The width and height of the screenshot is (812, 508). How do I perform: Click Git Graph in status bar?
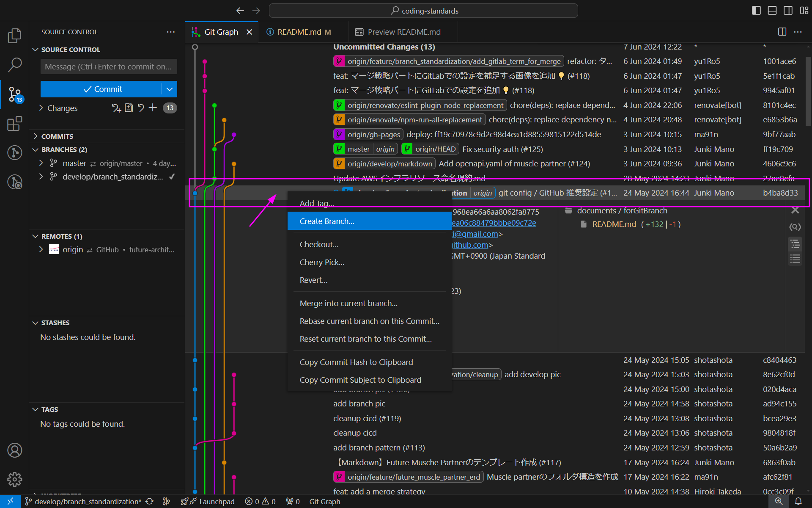(x=325, y=502)
